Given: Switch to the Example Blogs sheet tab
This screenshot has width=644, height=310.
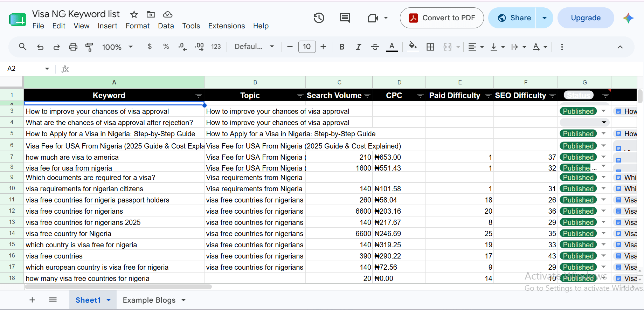Looking at the screenshot, I should pos(149,300).
